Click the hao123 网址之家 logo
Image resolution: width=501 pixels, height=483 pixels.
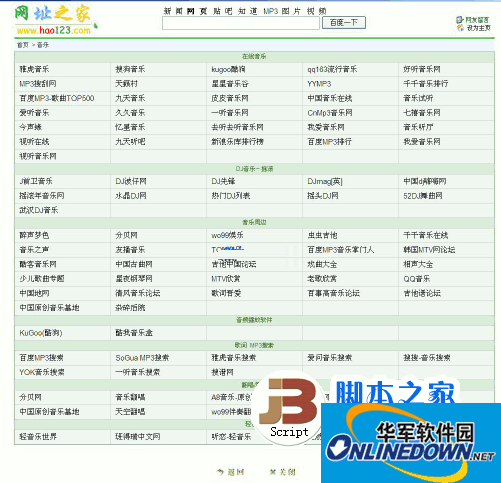click(x=55, y=20)
